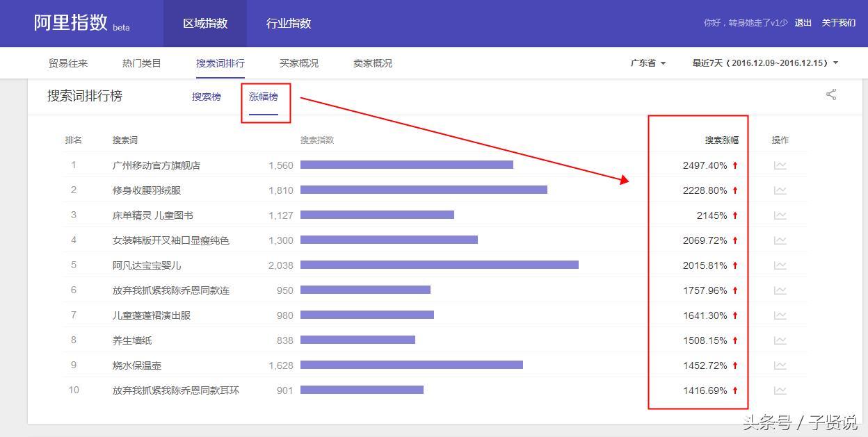This screenshot has width=868, height=437.
Task: Open the 行业指数 top navigation tab
Action: [x=289, y=24]
